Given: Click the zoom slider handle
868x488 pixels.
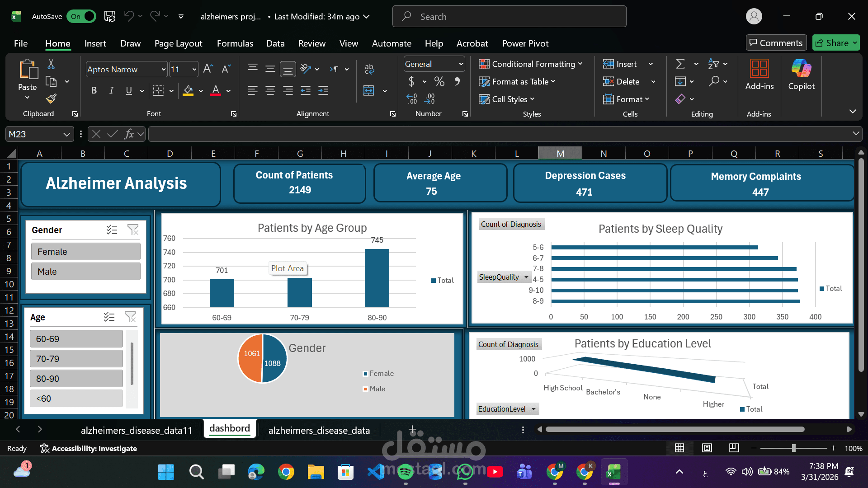Looking at the screenshot, I should coord(794,448).
